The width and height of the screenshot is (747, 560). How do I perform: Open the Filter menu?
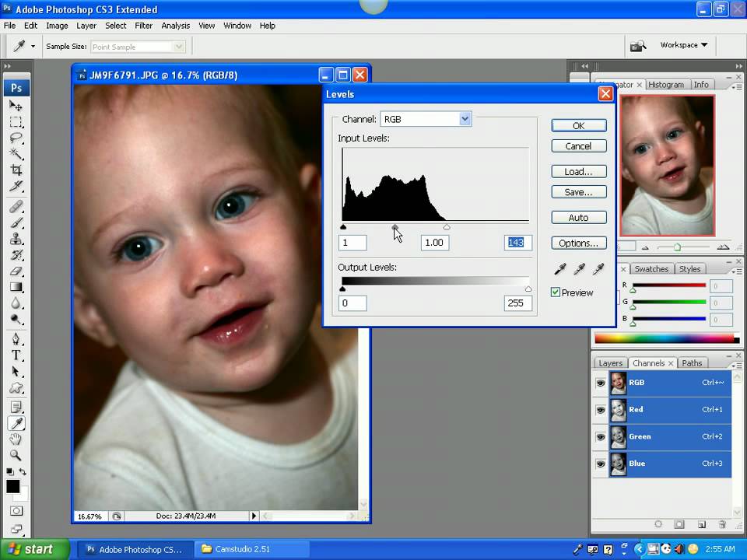pyautogui.click(x=143, y=26)
